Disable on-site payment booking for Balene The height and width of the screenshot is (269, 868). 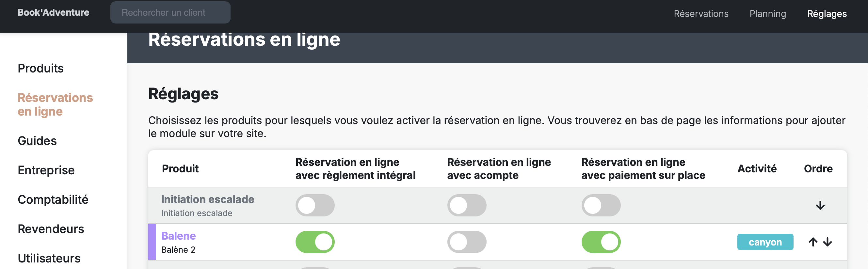click(x=601, y=241)
